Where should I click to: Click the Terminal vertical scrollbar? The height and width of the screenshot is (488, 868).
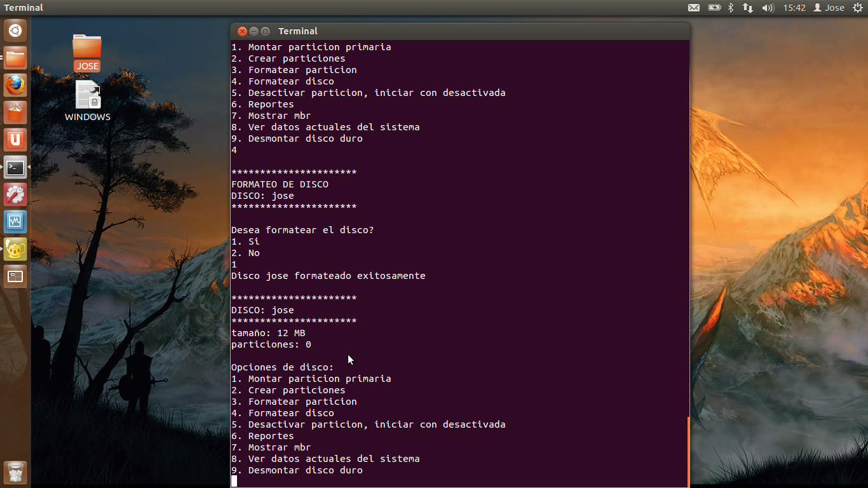[688, 451]
